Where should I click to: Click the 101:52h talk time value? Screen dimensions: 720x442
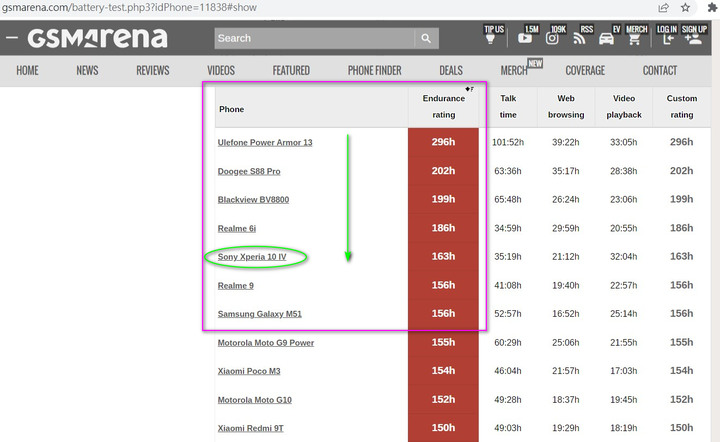click(x=508, y=142)
